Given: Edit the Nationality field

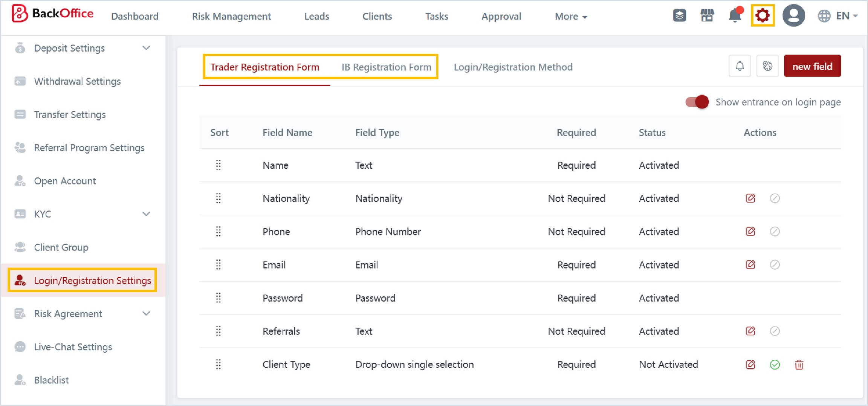Looking at the screenshot, I should pyautogui.click(x=750, y=198).
